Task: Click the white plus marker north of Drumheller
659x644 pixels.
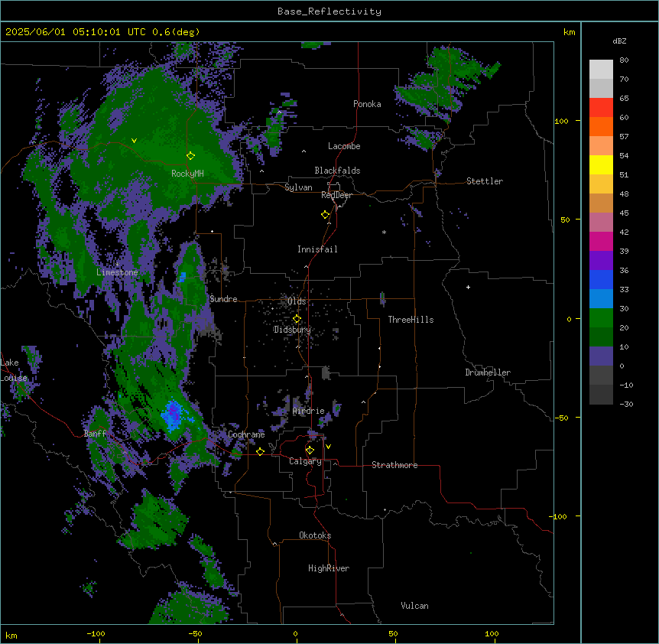Action: click(468, 287)
